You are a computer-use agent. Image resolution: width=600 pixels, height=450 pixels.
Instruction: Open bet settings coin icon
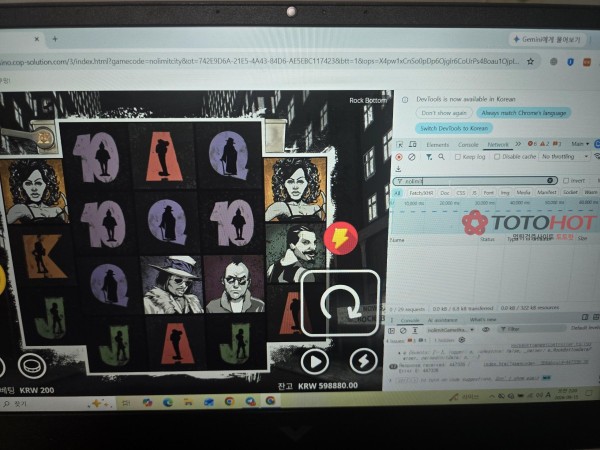coord(32,366)
